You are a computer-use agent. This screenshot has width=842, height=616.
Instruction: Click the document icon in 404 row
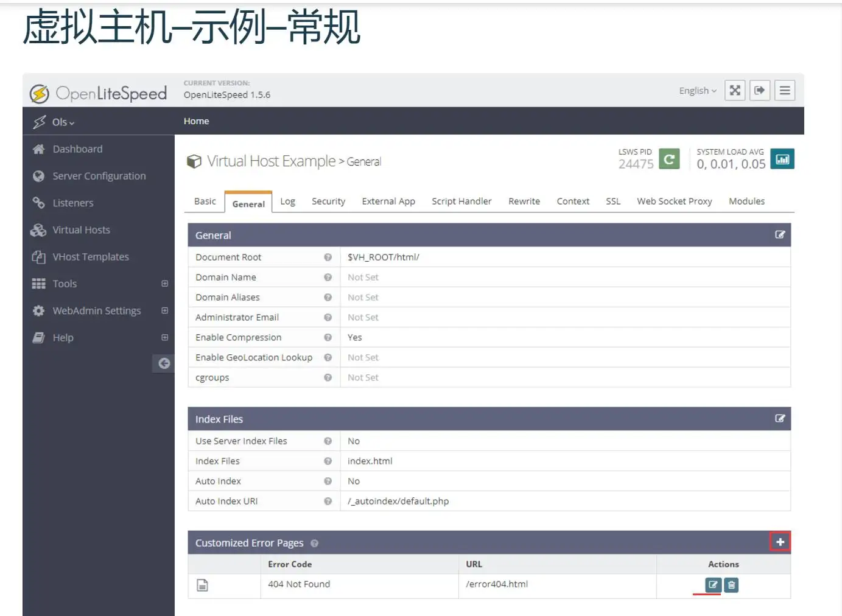pos(203,585)
